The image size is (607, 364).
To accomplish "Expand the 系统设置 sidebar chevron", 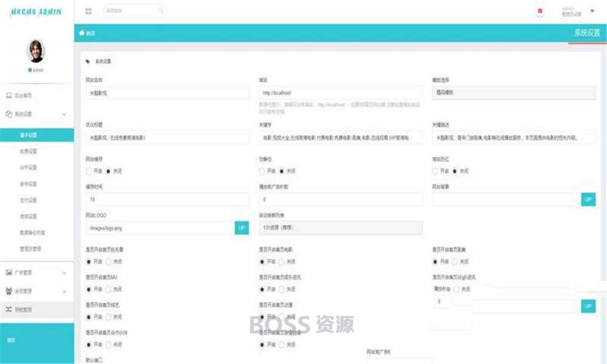I will tap(64, 114).
